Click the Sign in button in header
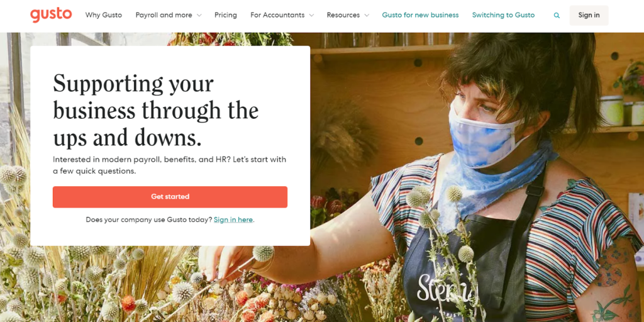 coord(589,15)
